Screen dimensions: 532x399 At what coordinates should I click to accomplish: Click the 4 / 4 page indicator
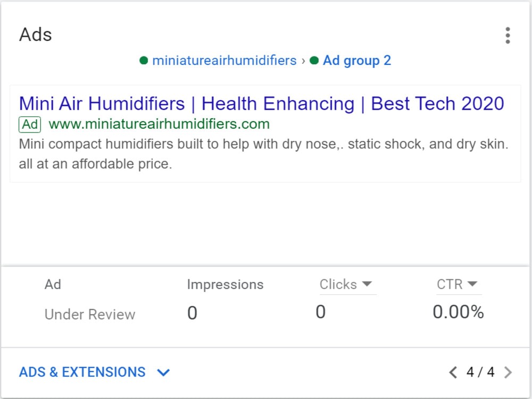(x=480, y=372)
